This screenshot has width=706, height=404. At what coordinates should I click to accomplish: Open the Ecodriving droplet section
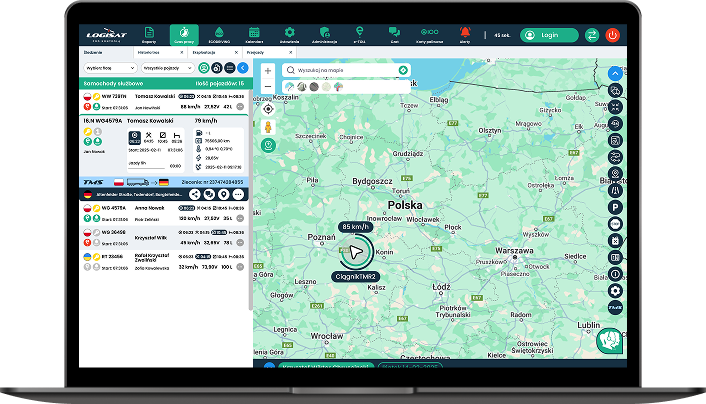click(x=219, y=35)
